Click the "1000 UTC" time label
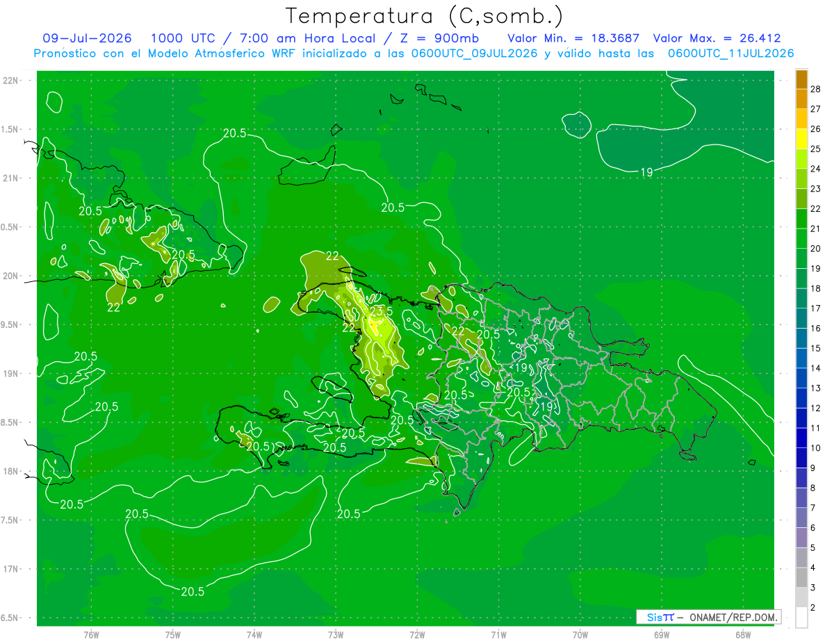Image resolution: width=834 pixels, height=644 pixels. (x=183, y=38)
